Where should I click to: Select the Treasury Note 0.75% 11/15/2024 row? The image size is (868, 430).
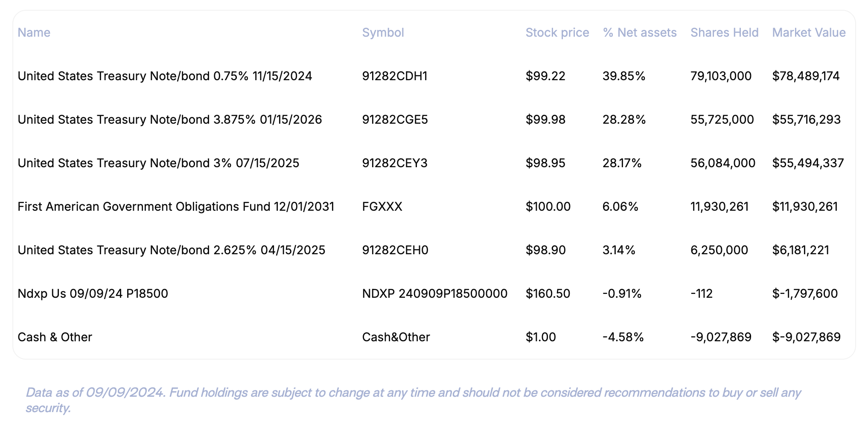tap(165, 76)
